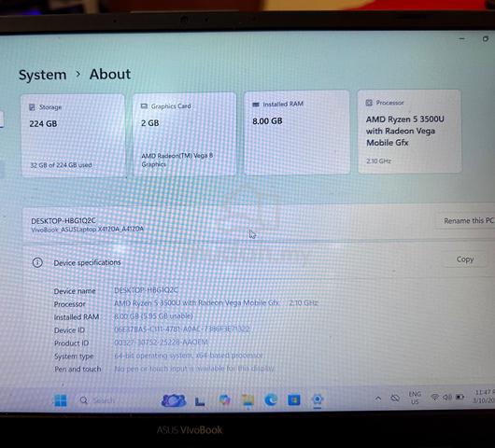Click the Processor spec row value
Viewport: 495px width, 448px height.
(x=216, y=303)
